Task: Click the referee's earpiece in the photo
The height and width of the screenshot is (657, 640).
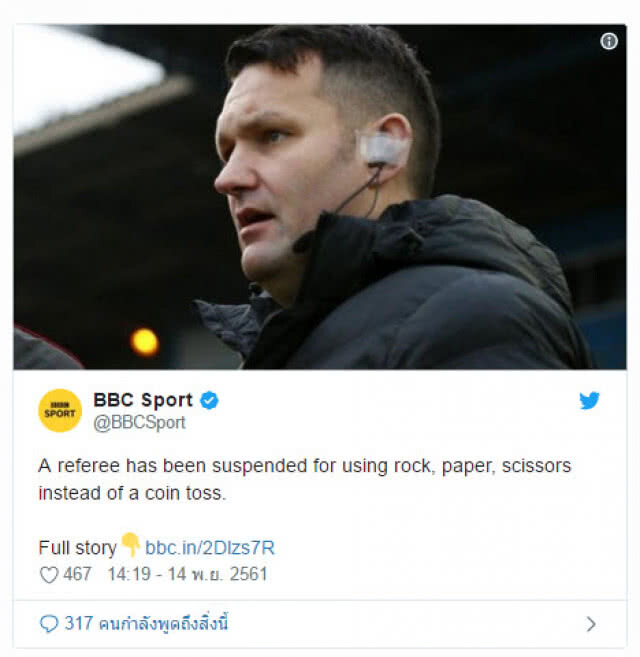Action: pos(381,149)
